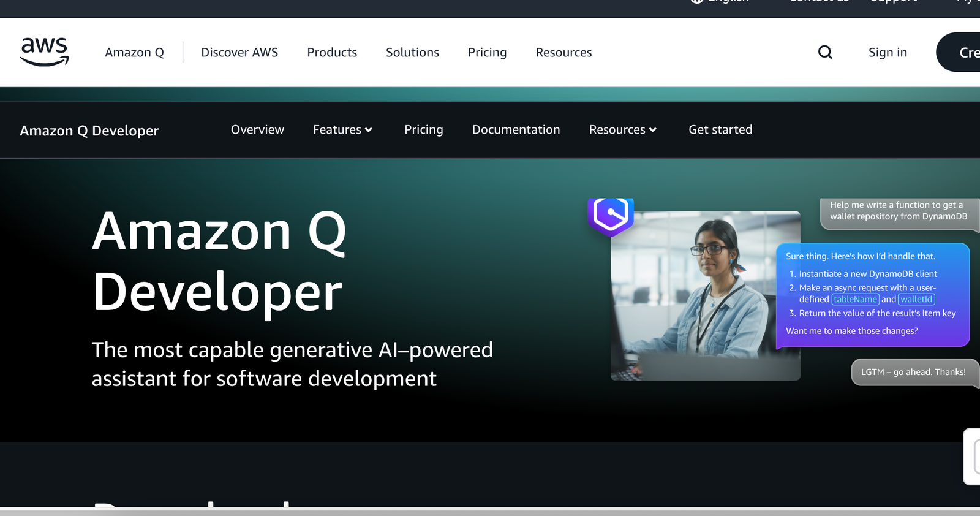Click the walletId code tag
The width and height of the screenshot is (980, 516).
(x=916, y=299)
